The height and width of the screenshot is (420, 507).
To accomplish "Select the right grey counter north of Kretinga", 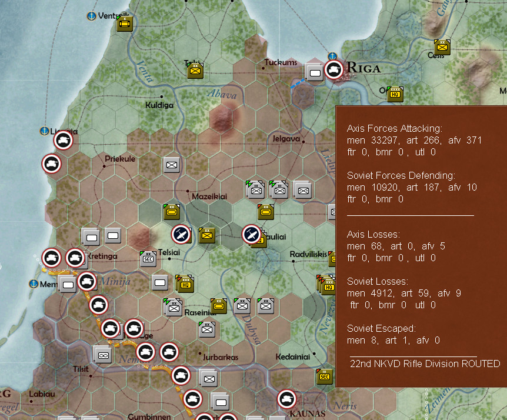I will point(113,235).
